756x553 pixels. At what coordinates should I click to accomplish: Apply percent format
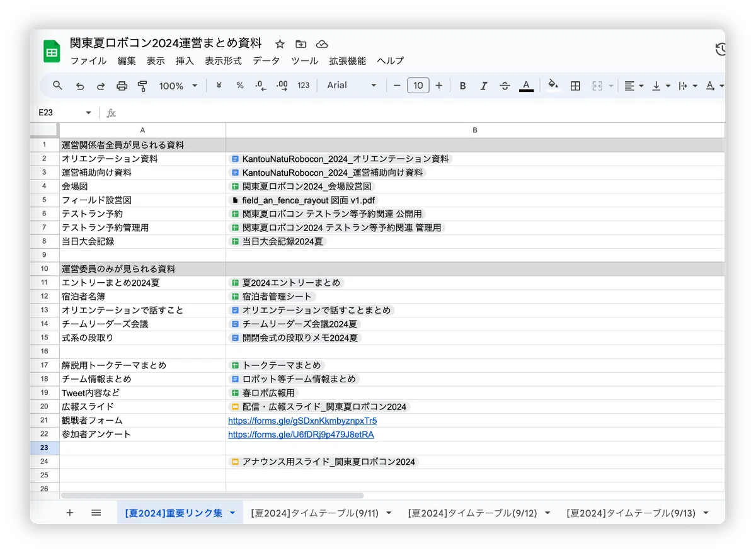[240, 86]
